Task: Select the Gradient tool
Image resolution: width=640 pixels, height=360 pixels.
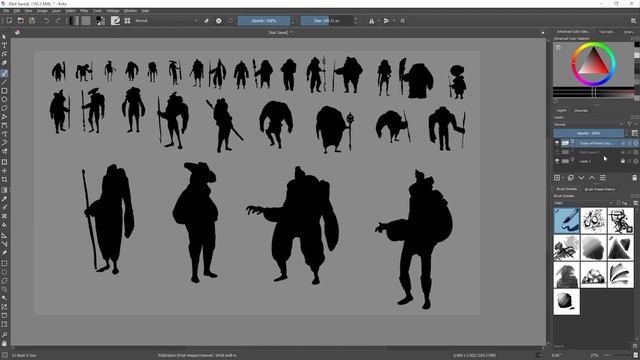Action: 4,190
